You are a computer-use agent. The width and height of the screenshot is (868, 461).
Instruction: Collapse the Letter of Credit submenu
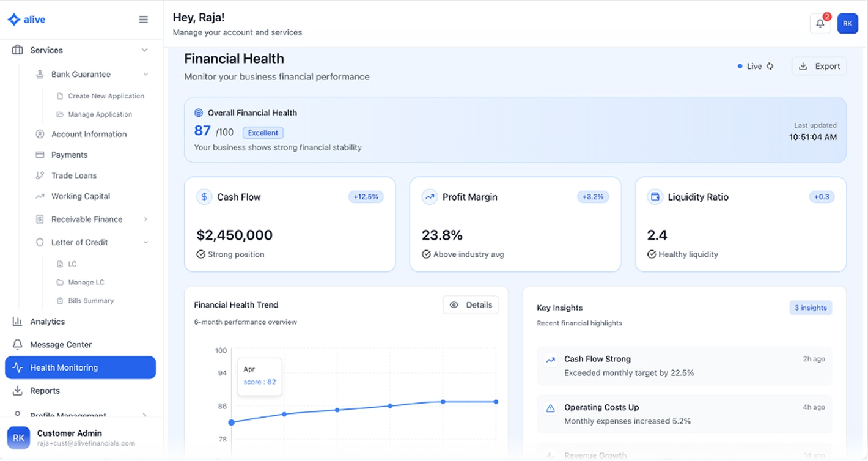point(145,243)
